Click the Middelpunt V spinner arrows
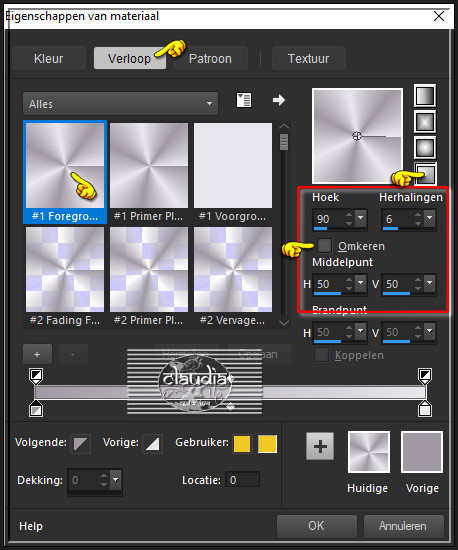This screenshot has height=550, width=458. pyautogui.click(x=418, y=283)
